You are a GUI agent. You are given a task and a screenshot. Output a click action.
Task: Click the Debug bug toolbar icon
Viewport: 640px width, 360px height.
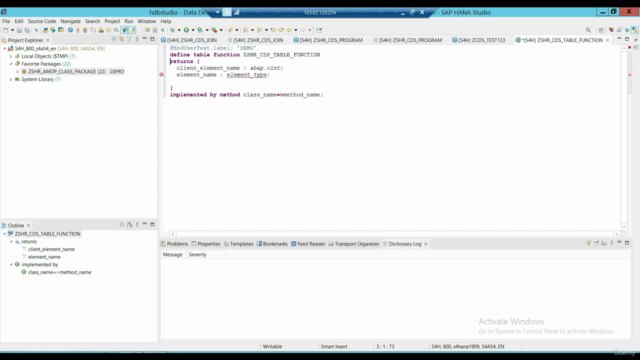tap(172, 30)
